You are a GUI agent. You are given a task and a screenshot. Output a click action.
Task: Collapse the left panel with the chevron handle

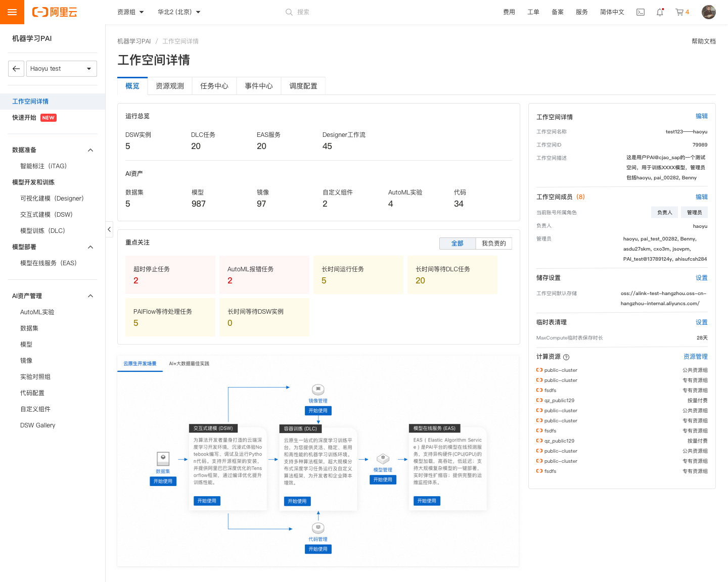click(x=109, y=229)
